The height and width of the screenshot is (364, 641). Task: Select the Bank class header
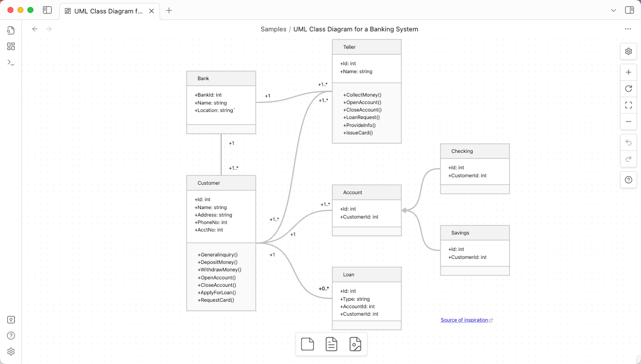click(x=221, y=79)
